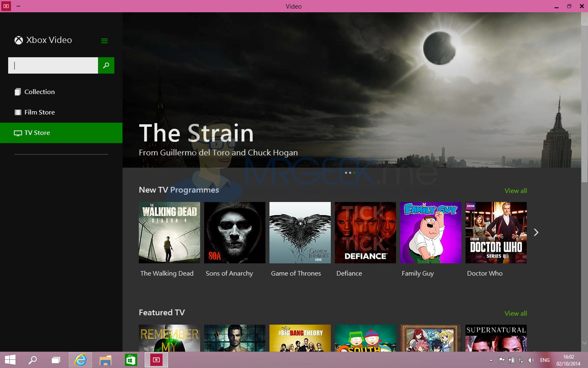Click the volume speaker tray icon

[x=531, y=360]
